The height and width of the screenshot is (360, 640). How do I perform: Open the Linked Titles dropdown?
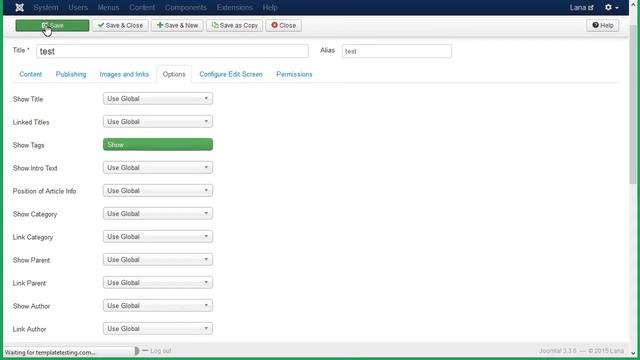158,122
